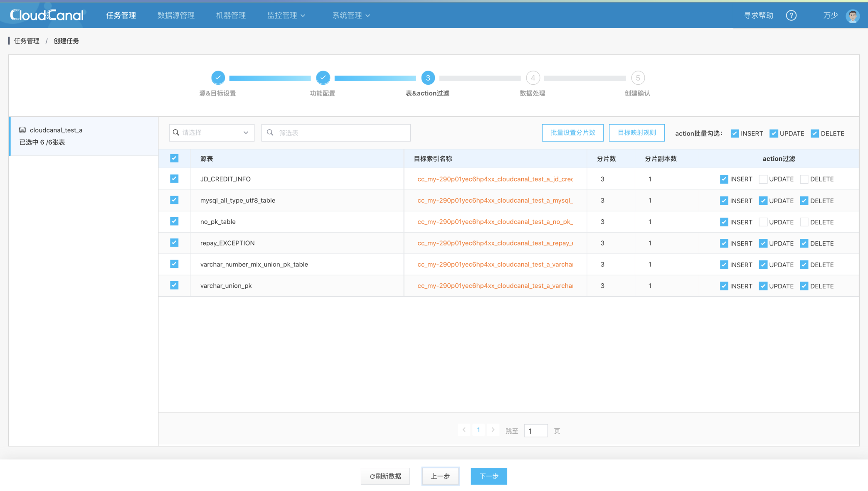Open the help question mark icon
Screen dimensions: 868x491
pos(791,15)
